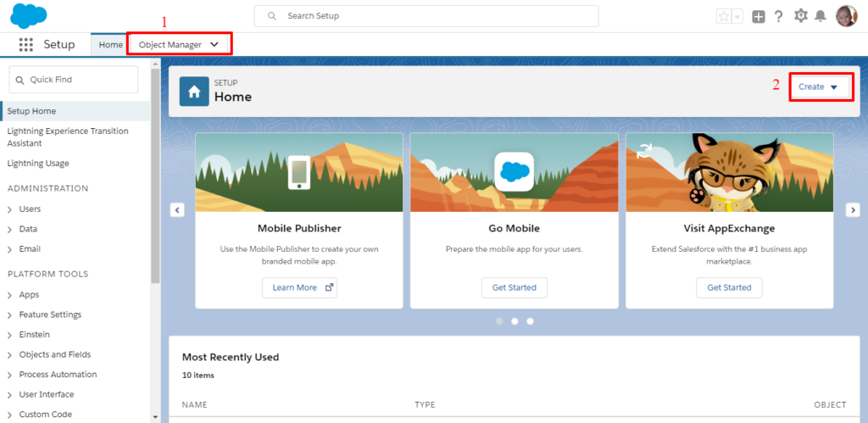This screenshot has height=423, width=868.
Task: Open the App Launcher grid icon
Action: (26, 45)
